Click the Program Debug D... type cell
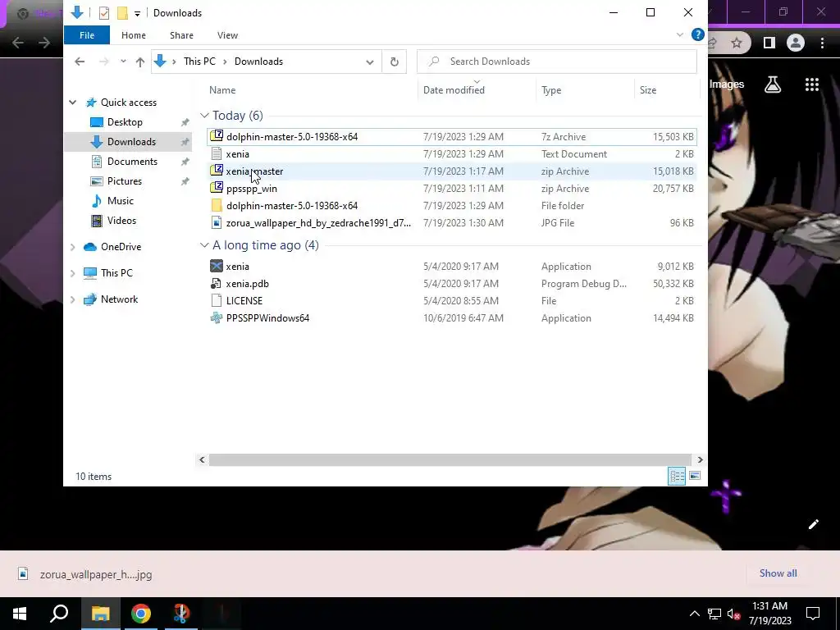The image size is (840, 630). (584, 284)
